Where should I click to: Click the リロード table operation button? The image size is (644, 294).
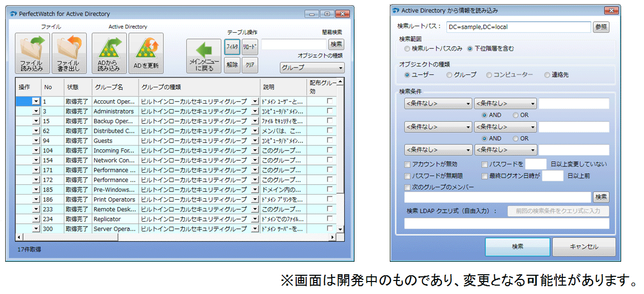click(249, 47)
